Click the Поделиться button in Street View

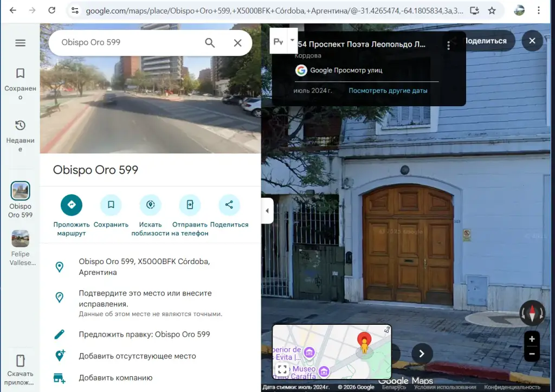point(485,41)
